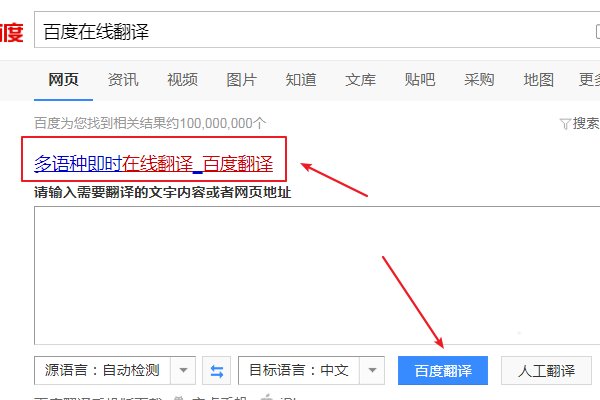Screen dimensions: 600x400
Task: Click the 人工翻译 button
Action: tap(546, 371)
